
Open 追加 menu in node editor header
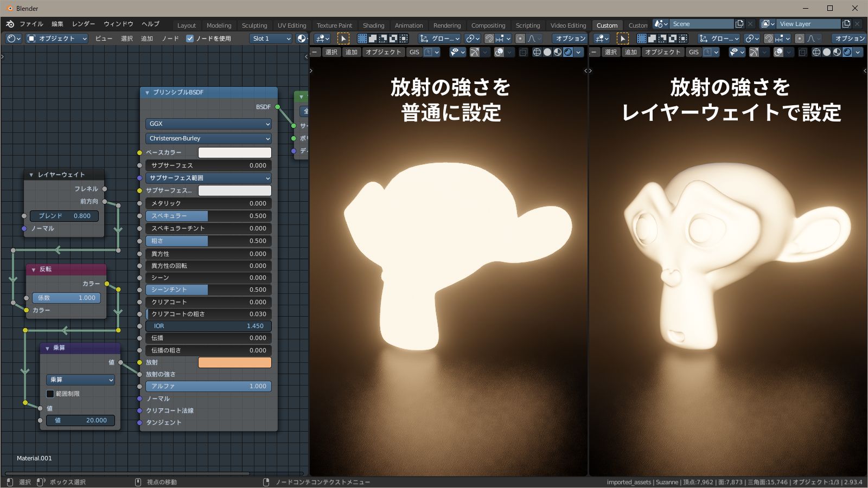click(x=147, y=38)
